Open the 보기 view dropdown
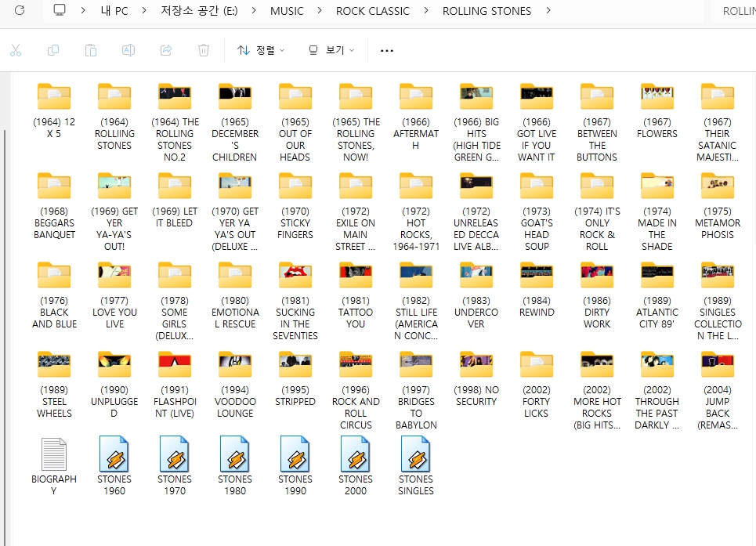Viewport: 756px width, 546px height. point(331,50)
